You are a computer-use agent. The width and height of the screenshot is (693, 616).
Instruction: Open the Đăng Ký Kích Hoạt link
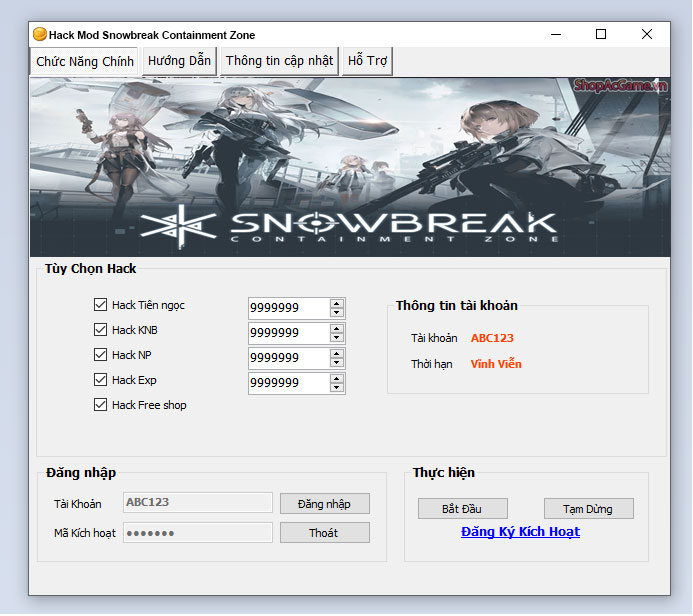point(520,532)
